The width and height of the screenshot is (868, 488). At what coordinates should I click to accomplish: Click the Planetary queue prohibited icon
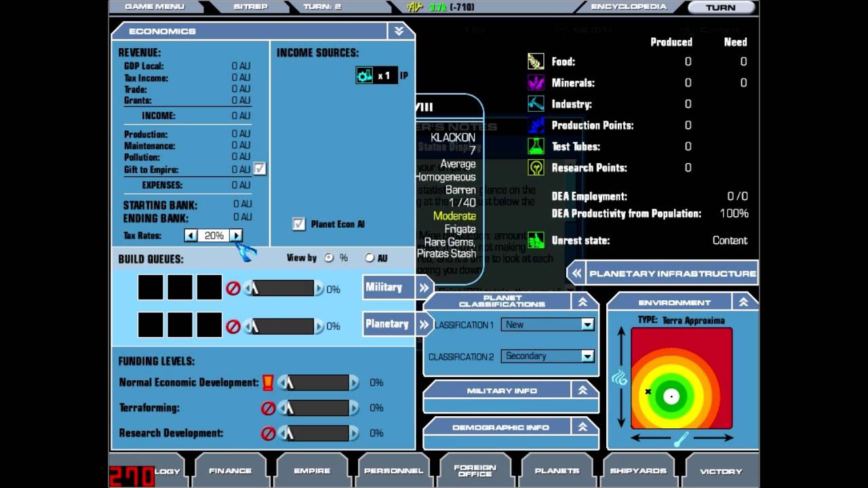pyautogui.click(x=233, y=326)
